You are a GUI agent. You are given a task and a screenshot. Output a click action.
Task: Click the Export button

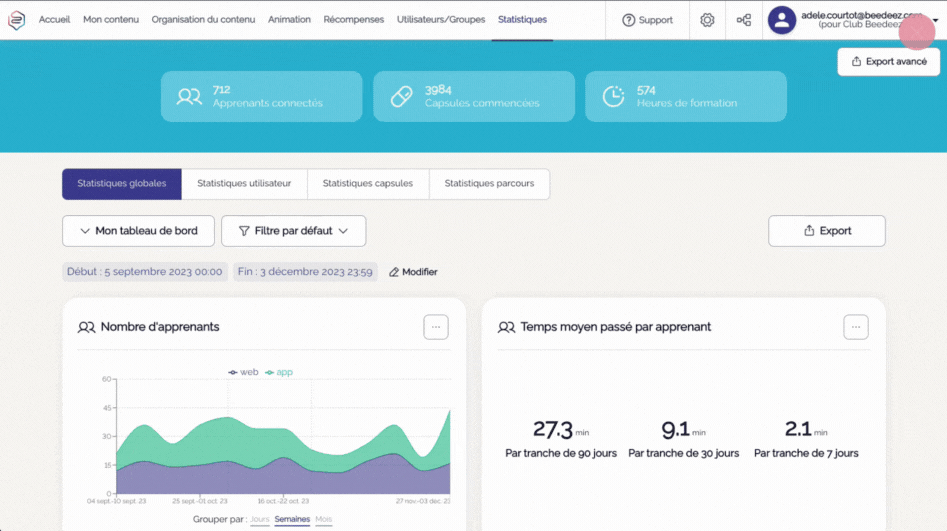click(826, 231)
